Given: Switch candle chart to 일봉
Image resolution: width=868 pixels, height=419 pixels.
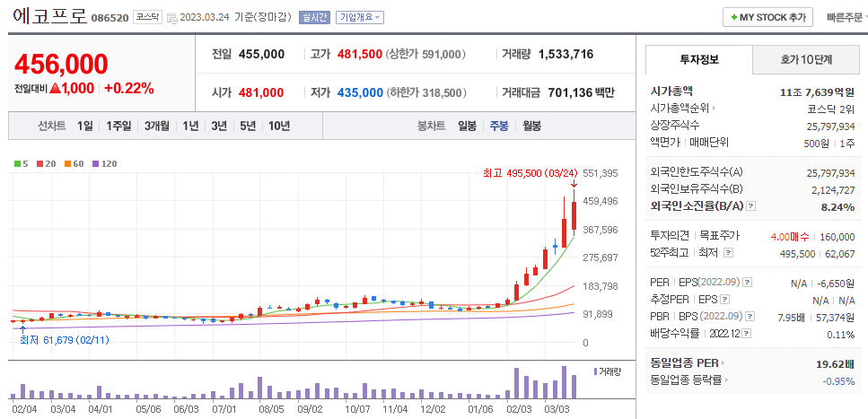Looking at the screenshot, I should click(468, 126).
